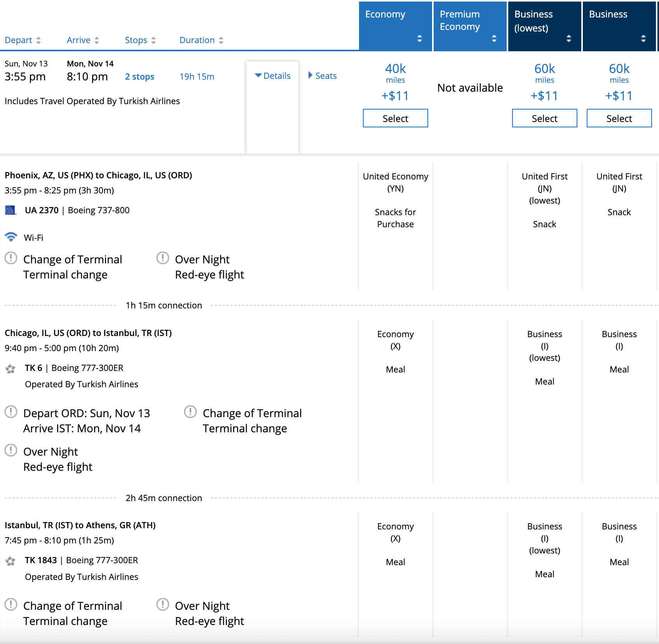The image size is (659, 644).
Task: Click Star Alliance icon next to TK 1843
Action: coord(10,560)
